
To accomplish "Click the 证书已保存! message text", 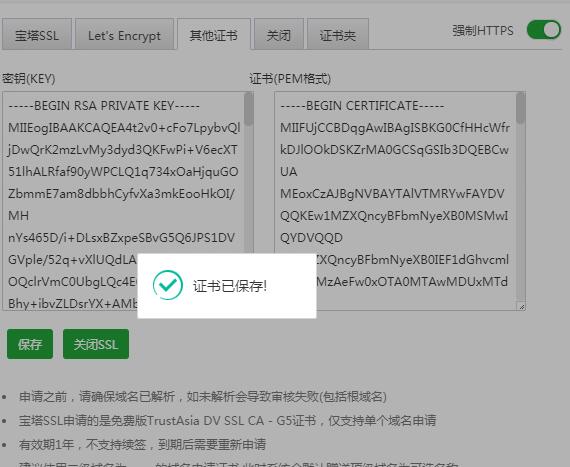I will 230,286.
